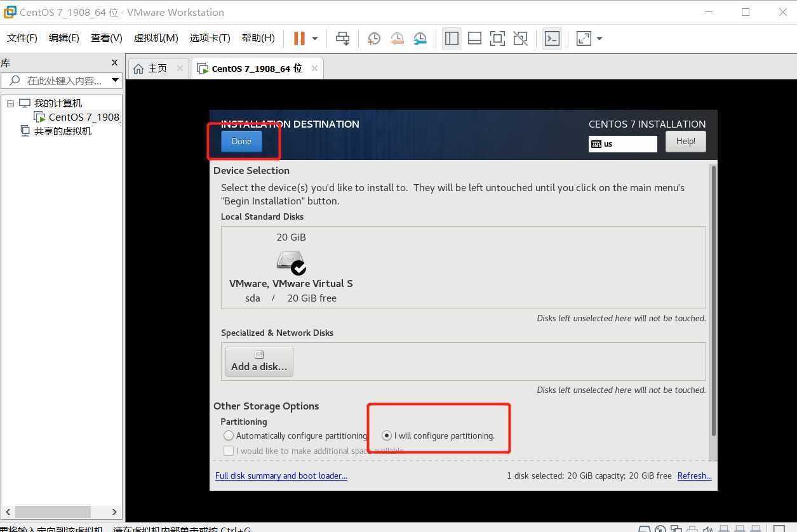Screen dimensions: 797x532
Task: Check I would like to make additional space
Action: coord(229,451)
